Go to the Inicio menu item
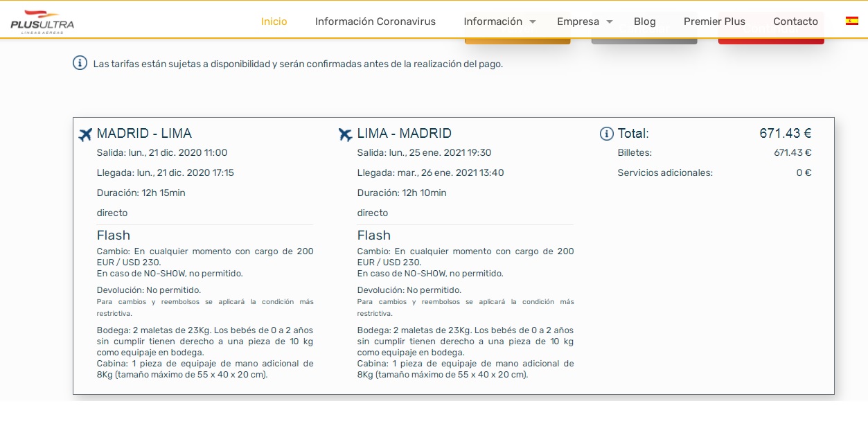The height and width of the screenshot is (435, 868). tap(274, 21)
